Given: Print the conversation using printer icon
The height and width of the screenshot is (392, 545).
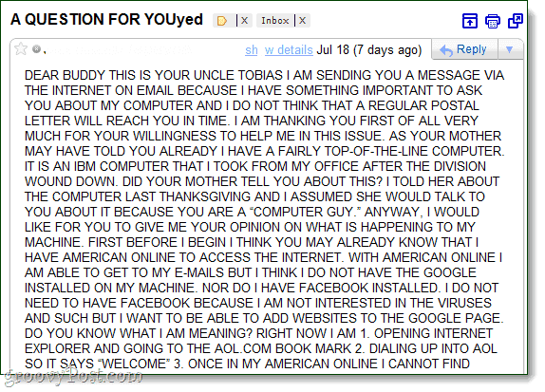Looking at the screenshot, I should (x=493, y=21).
